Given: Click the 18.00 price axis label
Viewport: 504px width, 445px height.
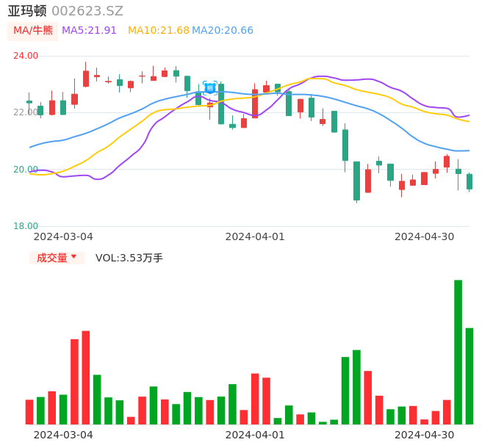Looking at the screenshot, I should [26, 226].
